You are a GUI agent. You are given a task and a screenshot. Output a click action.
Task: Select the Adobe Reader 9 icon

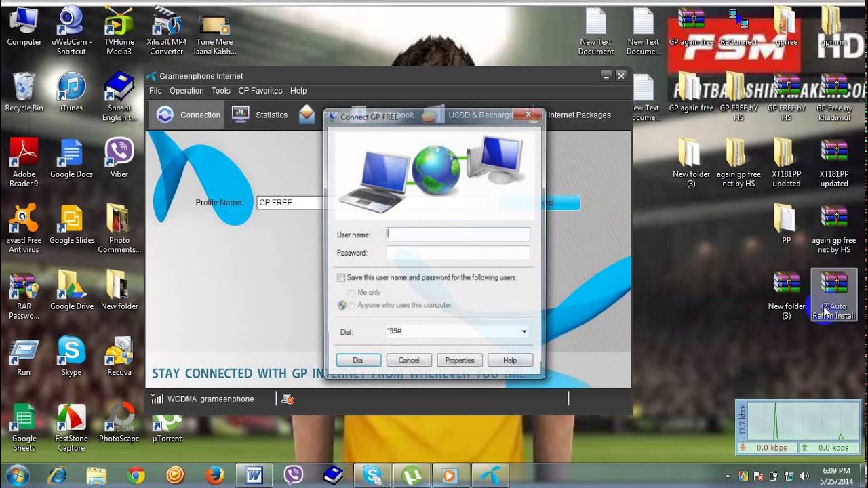coord(24,163)
